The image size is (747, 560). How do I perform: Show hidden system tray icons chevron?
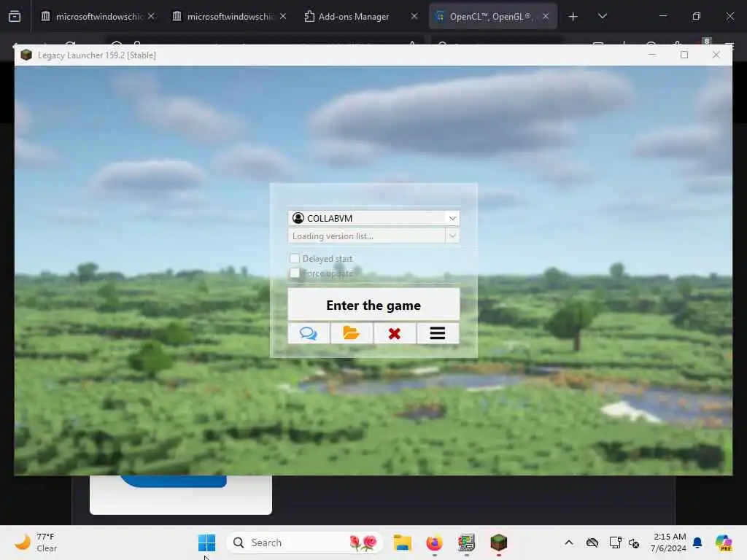click(569, 542)
